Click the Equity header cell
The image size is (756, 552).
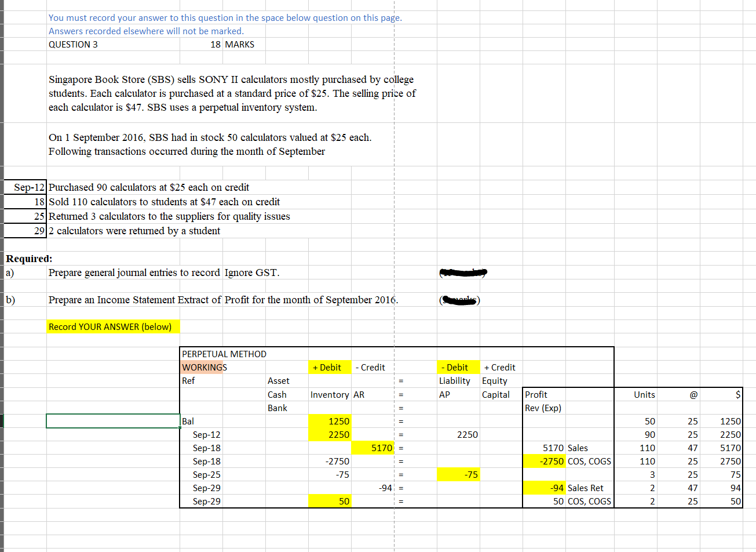[495, 381]
